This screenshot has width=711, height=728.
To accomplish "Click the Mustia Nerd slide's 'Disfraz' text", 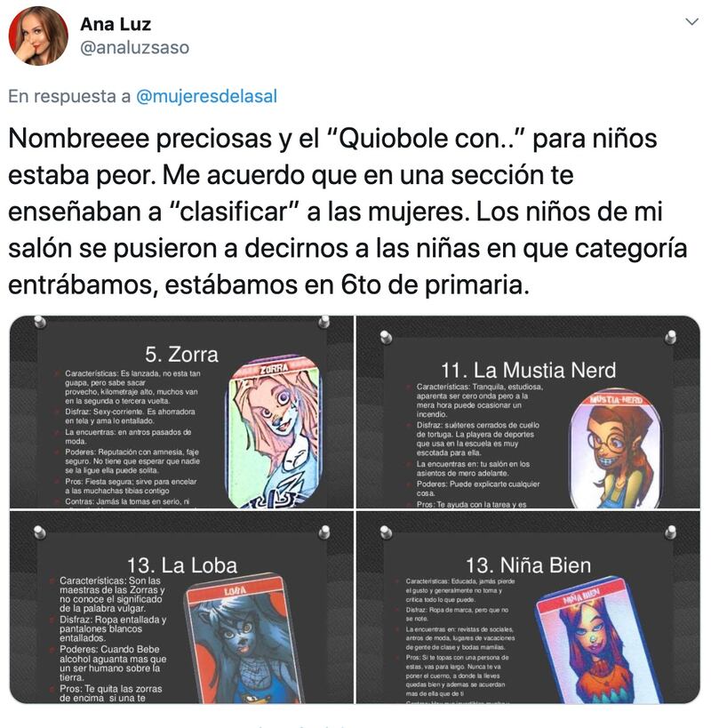I will (x=478, y=439).
